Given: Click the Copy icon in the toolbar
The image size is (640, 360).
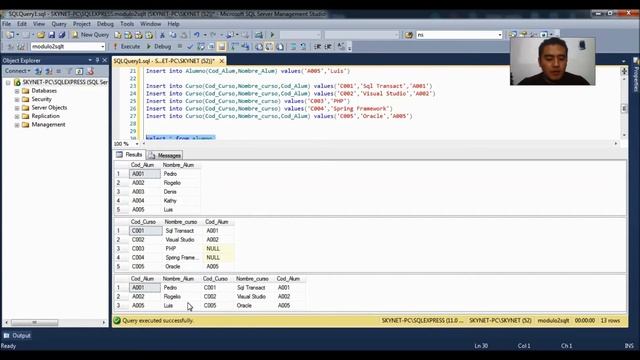Looking at the screenshot, I should coord(173,35).
